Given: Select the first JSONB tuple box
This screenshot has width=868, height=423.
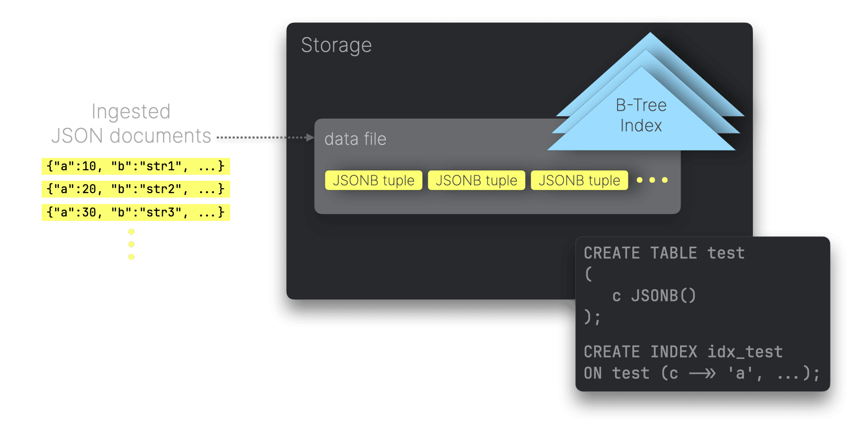Looking at the screenshot, I should [x=373, y=180].
